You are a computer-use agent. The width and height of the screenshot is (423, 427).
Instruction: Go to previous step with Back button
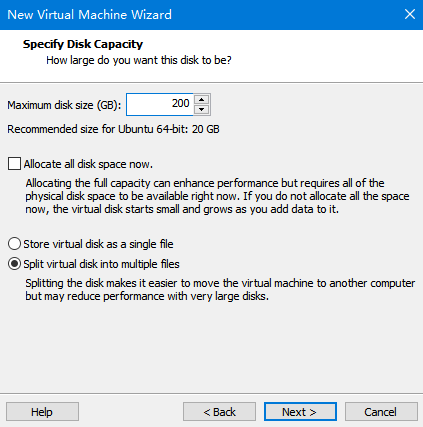pos(219,412)
